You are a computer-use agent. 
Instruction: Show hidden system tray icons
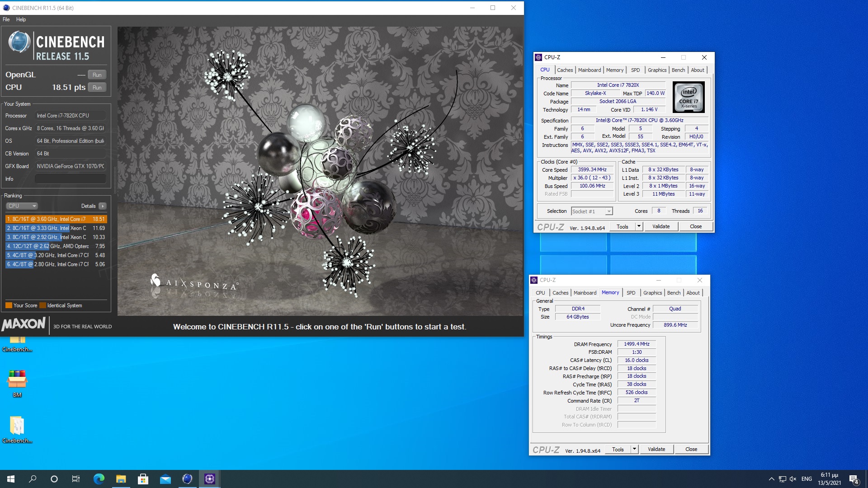click(x=771, y=479)
